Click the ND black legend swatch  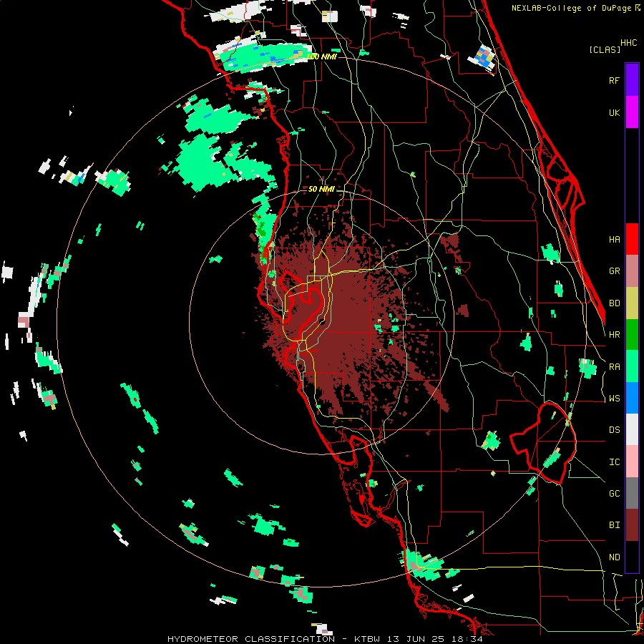[632, 557]
